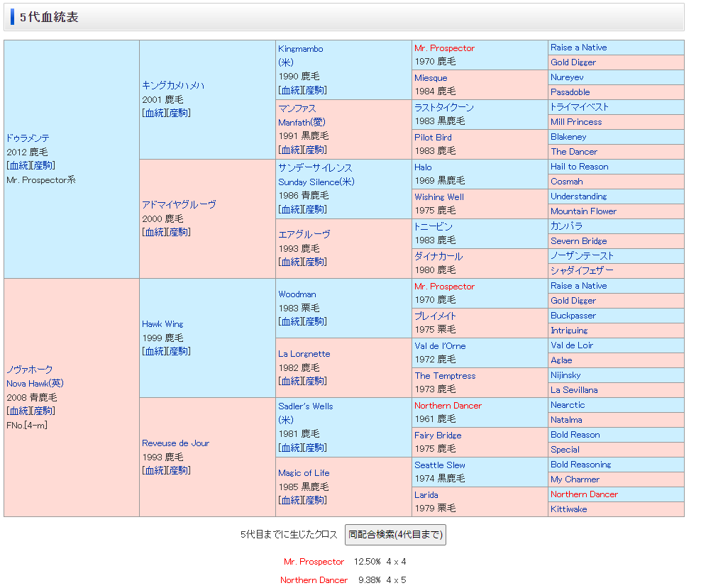Open the Reveuse de Jour link
Viewport: 701px width, 588px height.
click(x=175, y=443)
